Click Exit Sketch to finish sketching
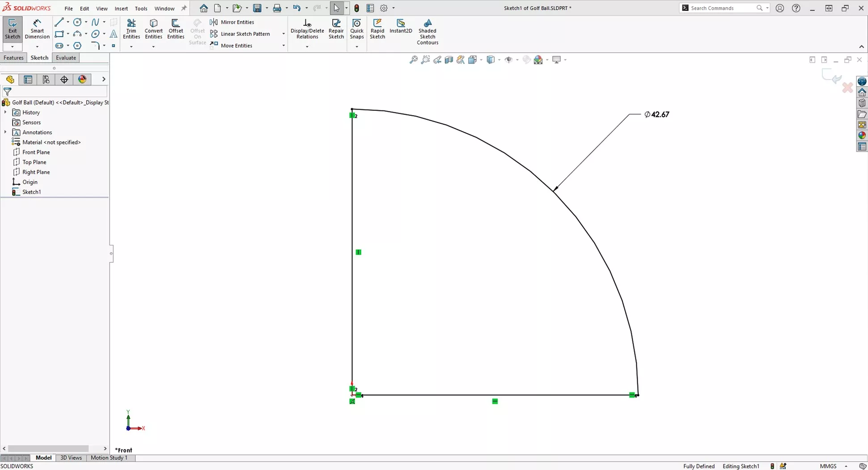This screenshot has width=868, height=470. tap(12, 28)
